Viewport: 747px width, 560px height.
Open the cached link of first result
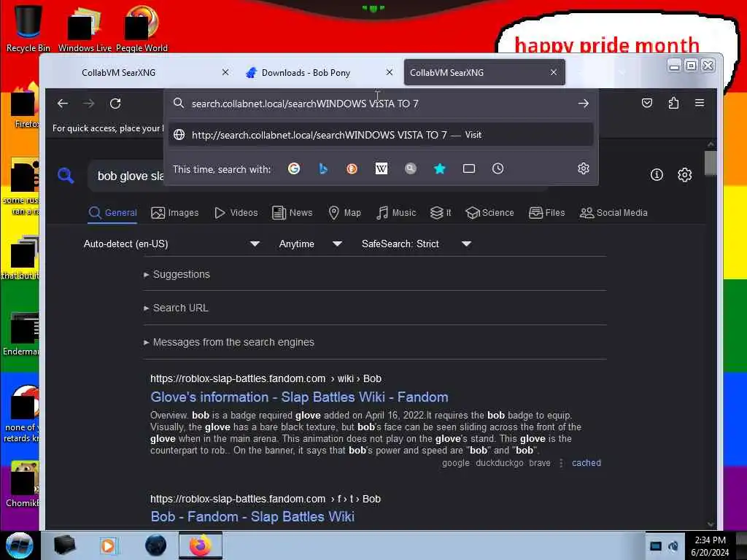point(587,463)
